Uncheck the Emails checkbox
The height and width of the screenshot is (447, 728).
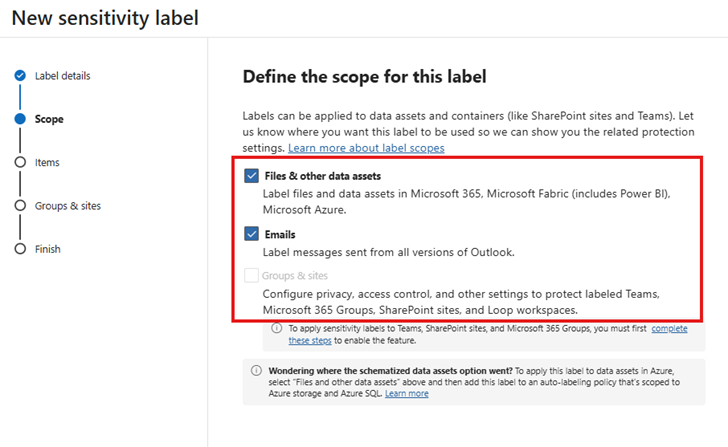(x=251, y=234)
